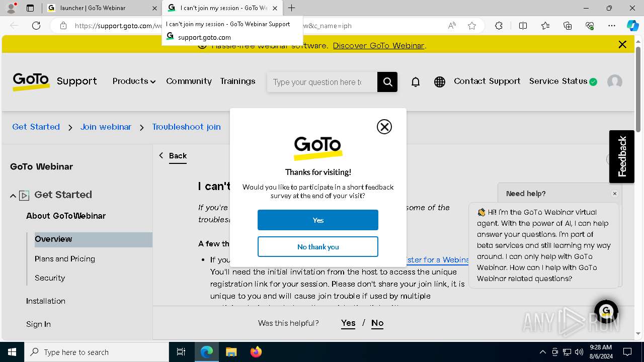Dismiss the yellow banner with X

622,45
